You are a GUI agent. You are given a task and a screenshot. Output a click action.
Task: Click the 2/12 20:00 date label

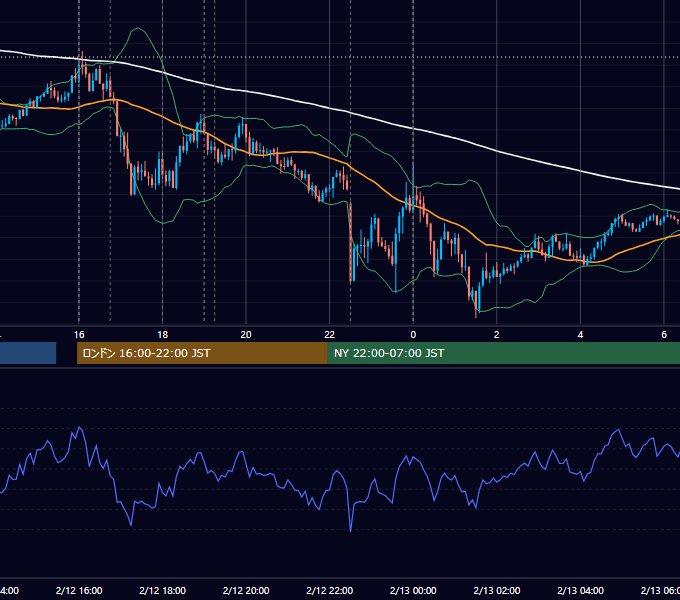point(246,590)
